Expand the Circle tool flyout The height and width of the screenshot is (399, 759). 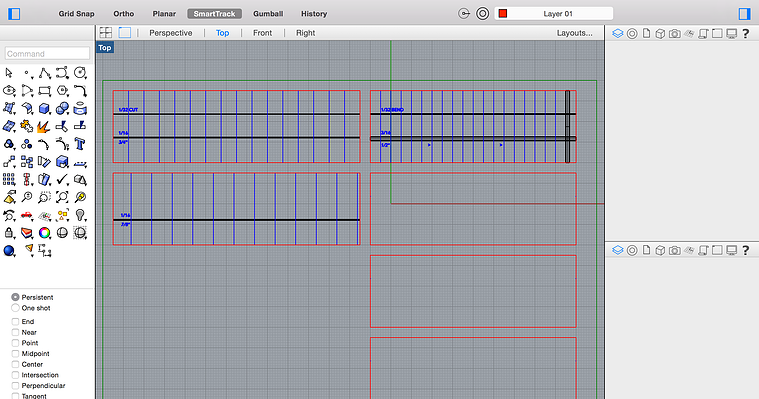pos(80,73)
